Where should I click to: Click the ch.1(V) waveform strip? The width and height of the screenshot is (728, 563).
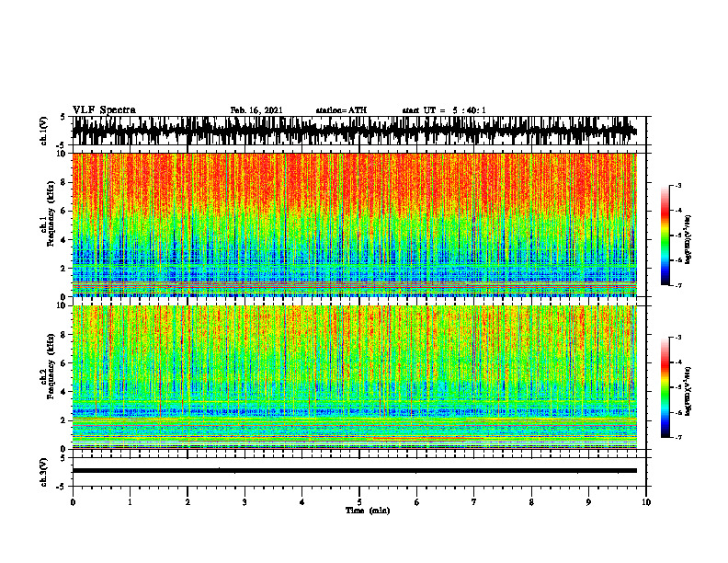pyautogui.click(x=355, y=131)
